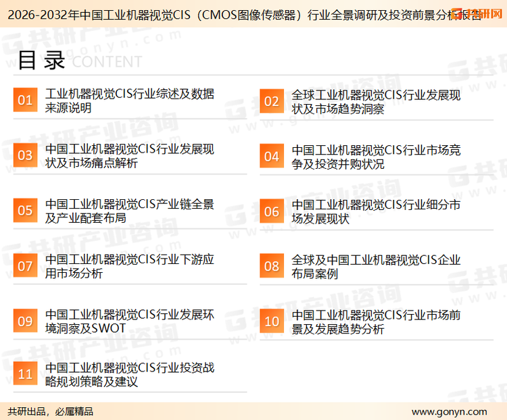Select chapter text 工业机器视觉CIS行业综述及数据来源说明

(x=130, y=101)
